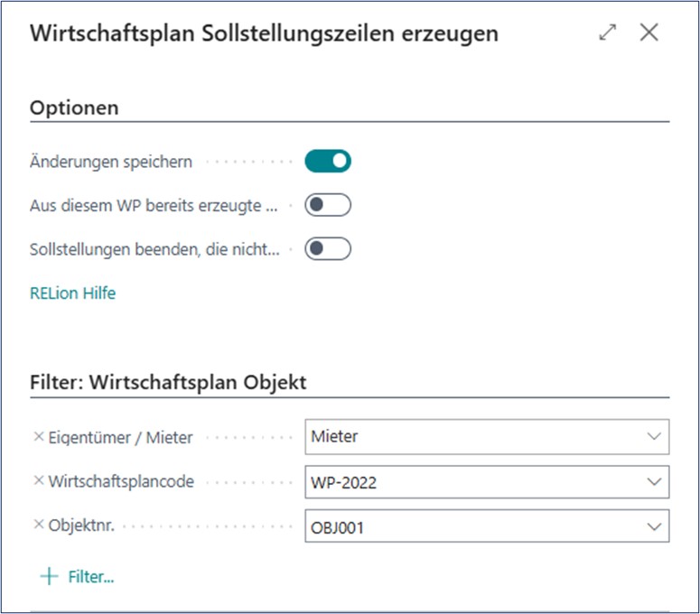Viewport: 700px width, 614px height.
Task: Expand the Wirtschaftsplancode dropdown chevron
Action: pyautogui.click(x=654, y=481)
